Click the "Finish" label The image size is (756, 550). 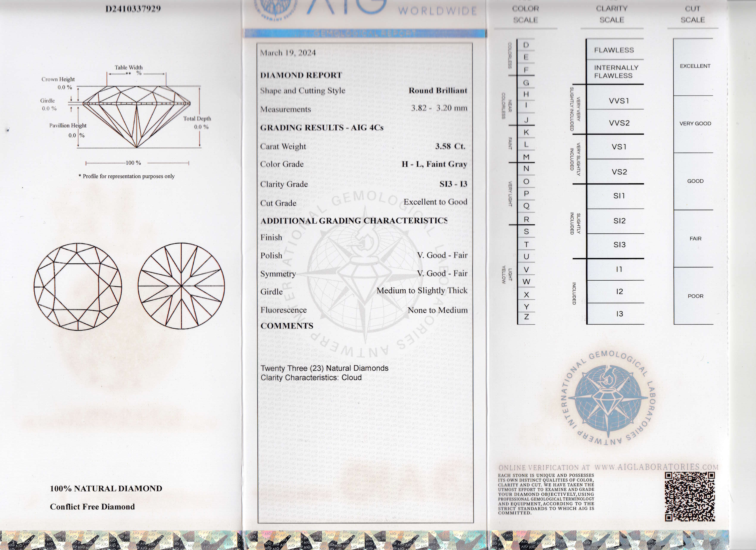pos(271,237)
